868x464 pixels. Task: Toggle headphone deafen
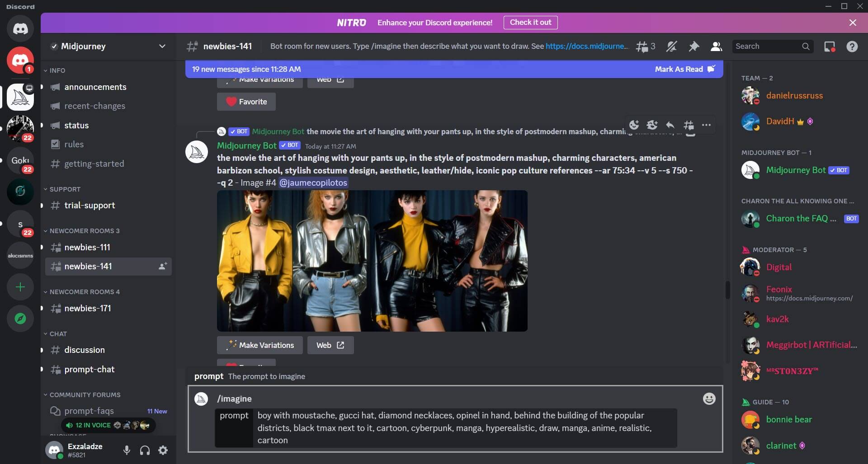[145, 450]
